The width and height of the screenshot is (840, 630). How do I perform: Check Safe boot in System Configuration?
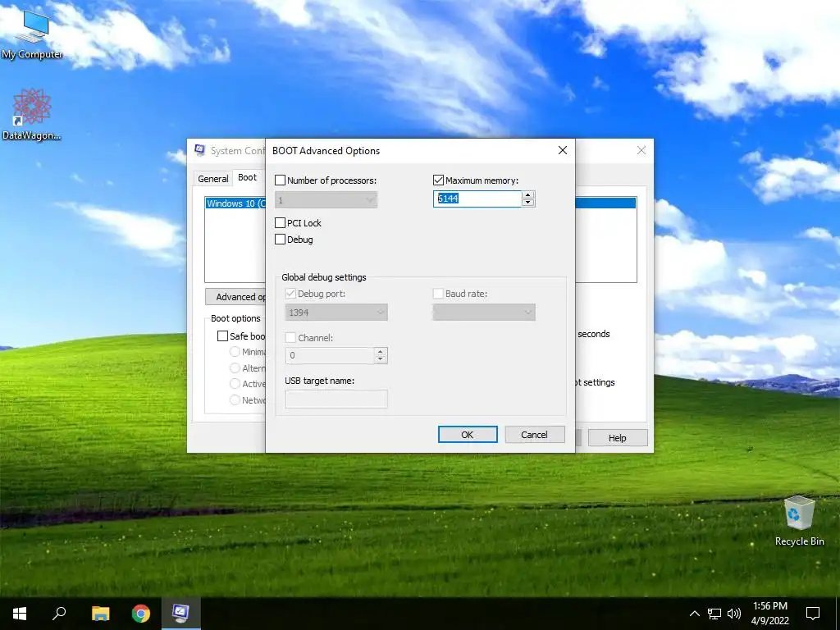pyautogui.click(x=222, y=336)
